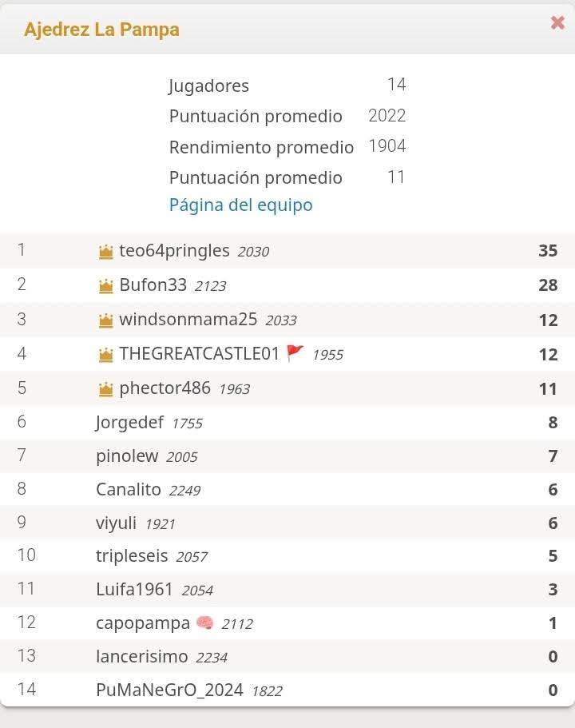
Task: Open pinolew's player entry
Action: [x=287, y=456]
